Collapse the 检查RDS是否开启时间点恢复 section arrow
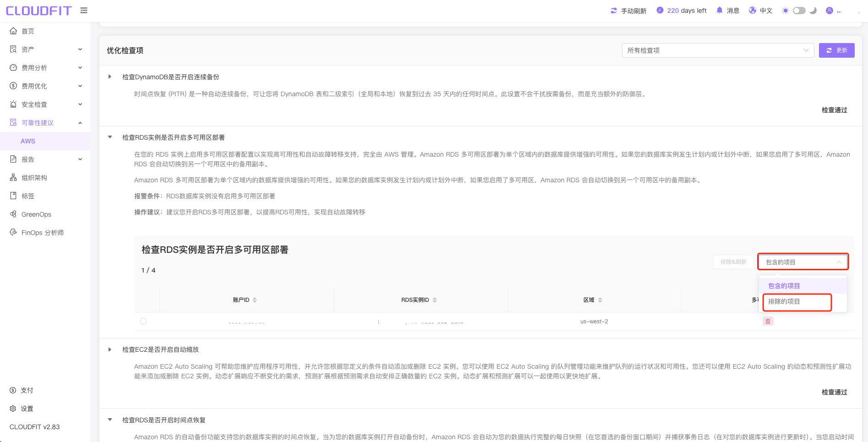This screenshot has height=442, width=868. (x=109, y=420)
